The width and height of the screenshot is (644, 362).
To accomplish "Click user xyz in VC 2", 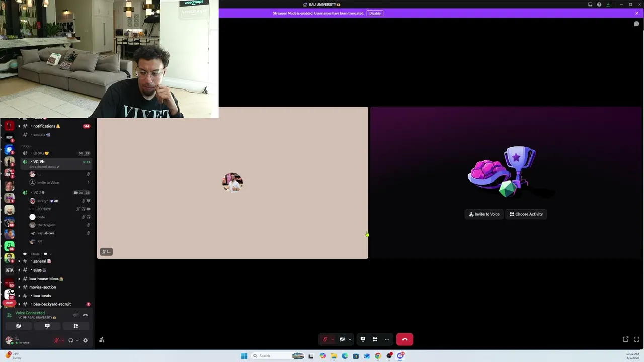I will [x=59, y=241].
